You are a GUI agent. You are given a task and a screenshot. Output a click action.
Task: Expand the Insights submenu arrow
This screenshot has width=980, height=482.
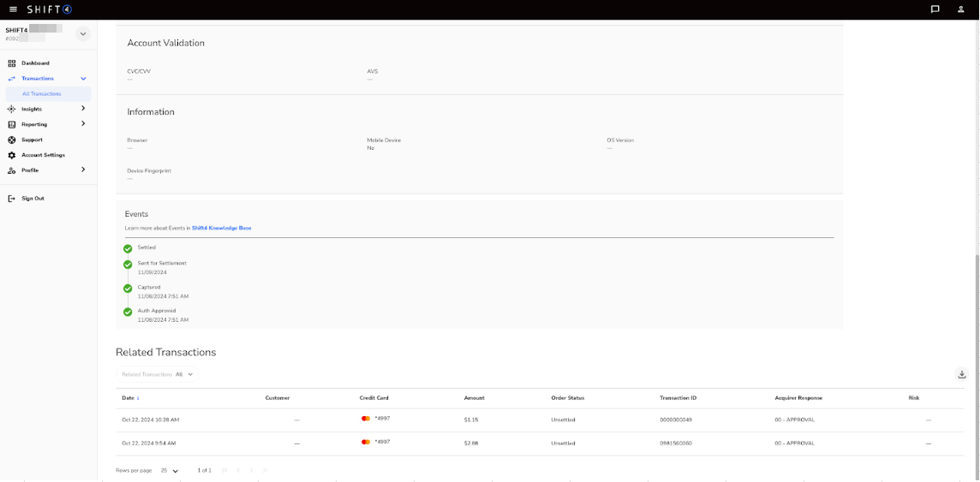83,109
